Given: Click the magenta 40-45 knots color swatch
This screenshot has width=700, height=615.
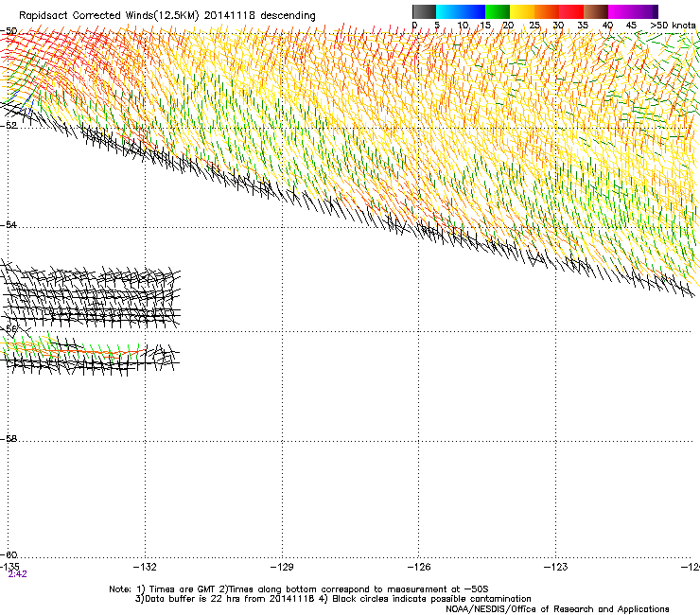Looking at the screenshot, I should tap(621, 11).
